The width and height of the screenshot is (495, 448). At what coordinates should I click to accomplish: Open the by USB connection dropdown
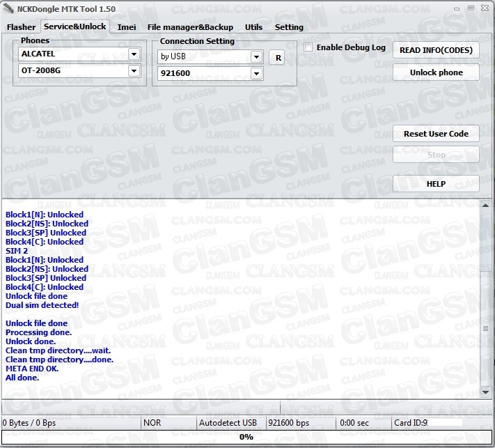(256, 57)
